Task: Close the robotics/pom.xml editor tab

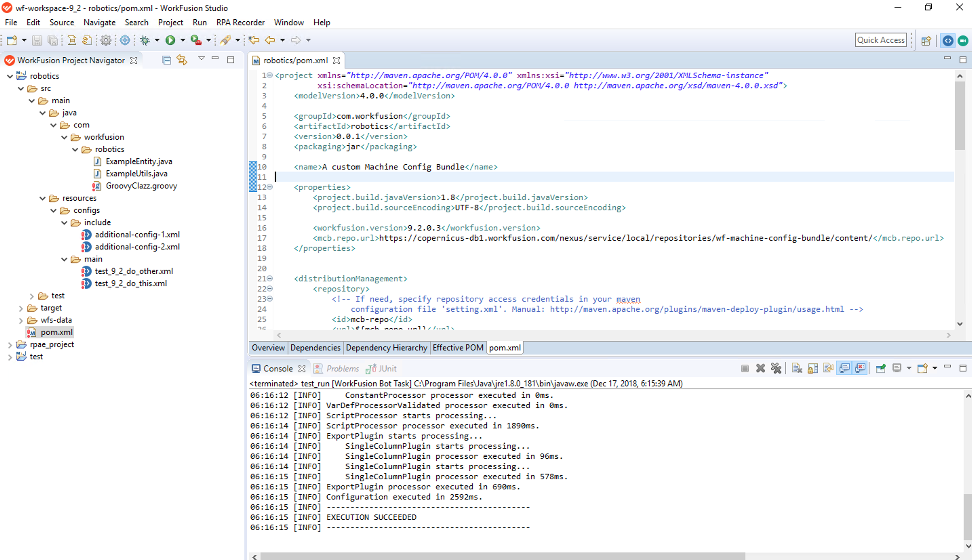Action: click(336, 60)
